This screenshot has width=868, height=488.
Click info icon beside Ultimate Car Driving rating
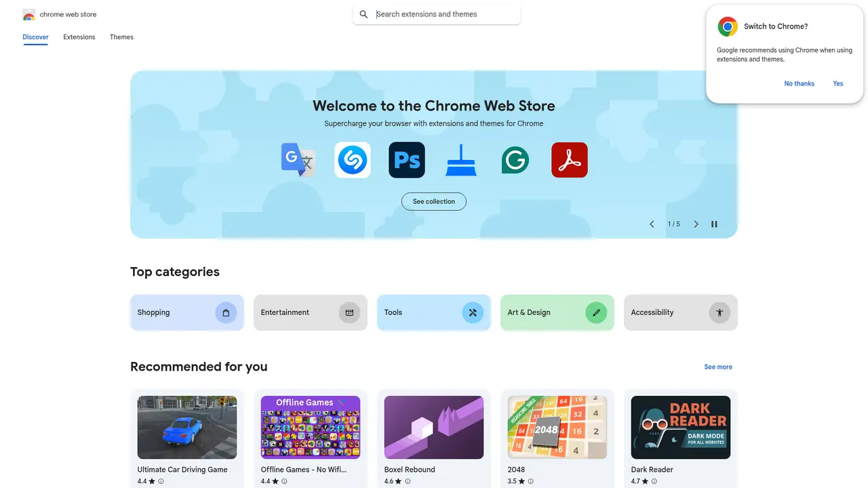click(x=161, y=481)
